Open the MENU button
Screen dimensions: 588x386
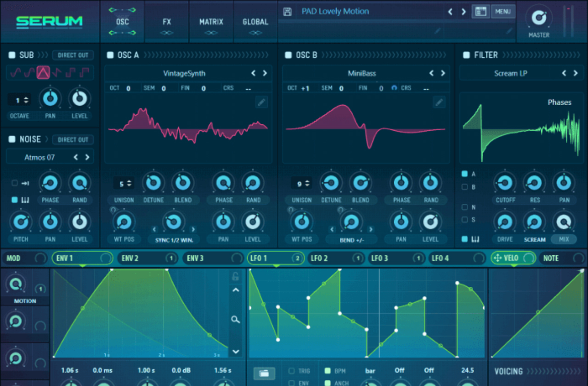pyautogui.click(x=503, y=11)
